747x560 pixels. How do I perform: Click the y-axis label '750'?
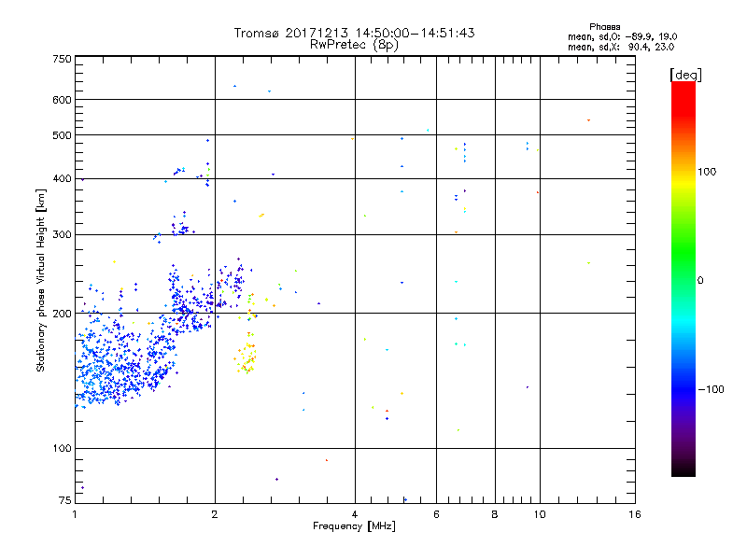(x=62, y=59)
